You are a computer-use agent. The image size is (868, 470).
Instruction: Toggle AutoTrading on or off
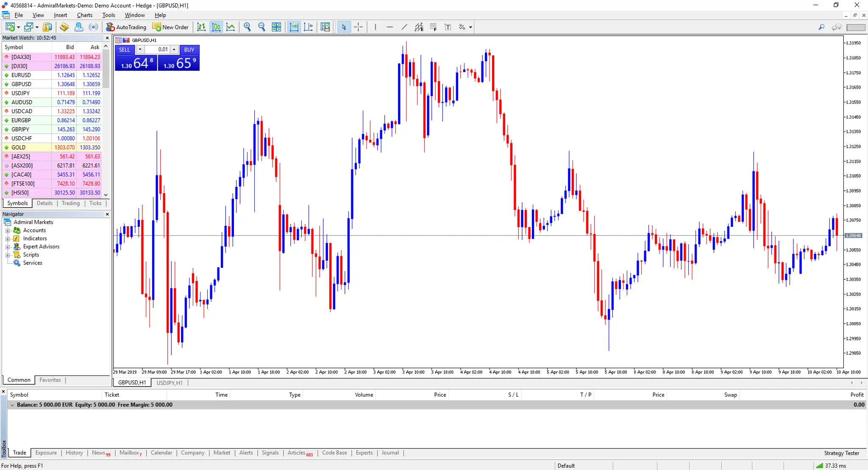click(x=126, y=27)
